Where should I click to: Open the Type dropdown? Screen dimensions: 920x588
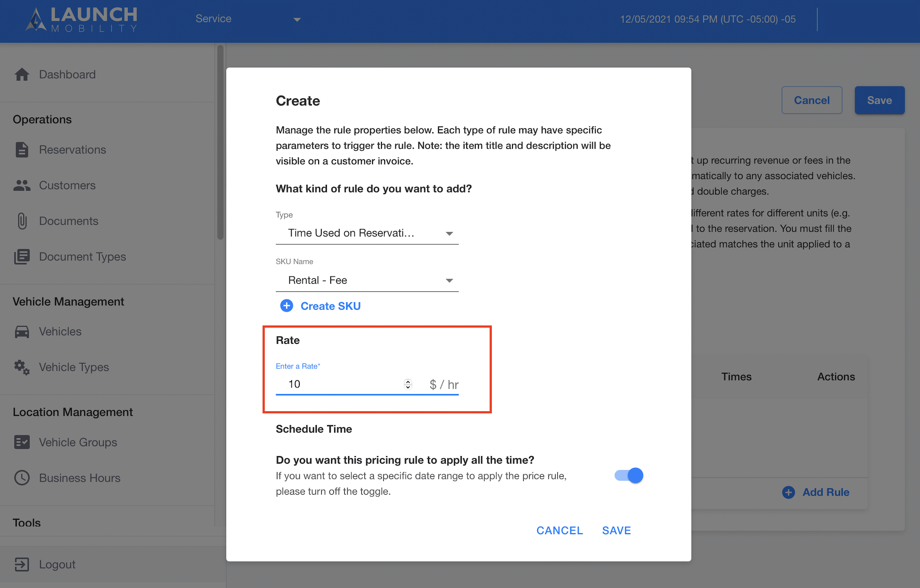pyautogui.click(x=367, y=233)
